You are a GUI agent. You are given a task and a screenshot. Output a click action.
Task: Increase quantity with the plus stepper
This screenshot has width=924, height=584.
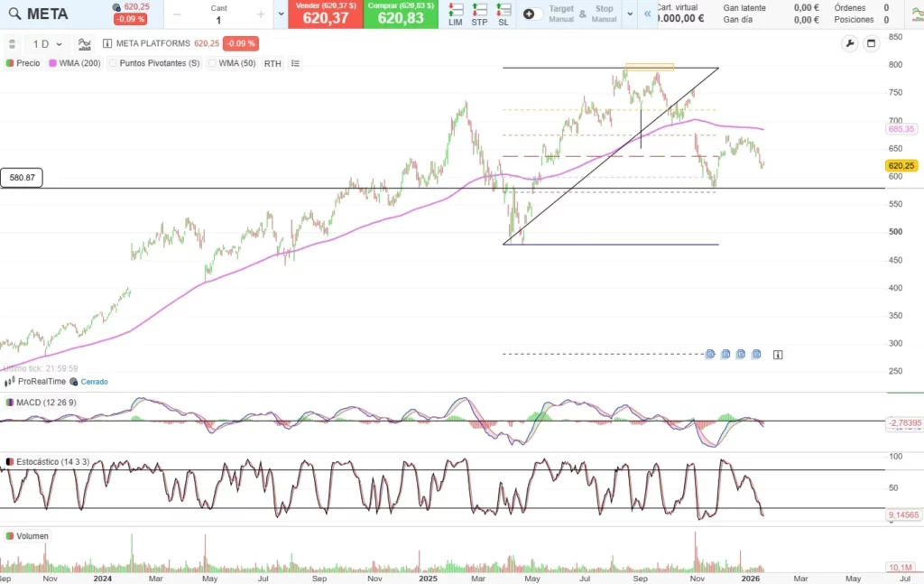point(261,14)
